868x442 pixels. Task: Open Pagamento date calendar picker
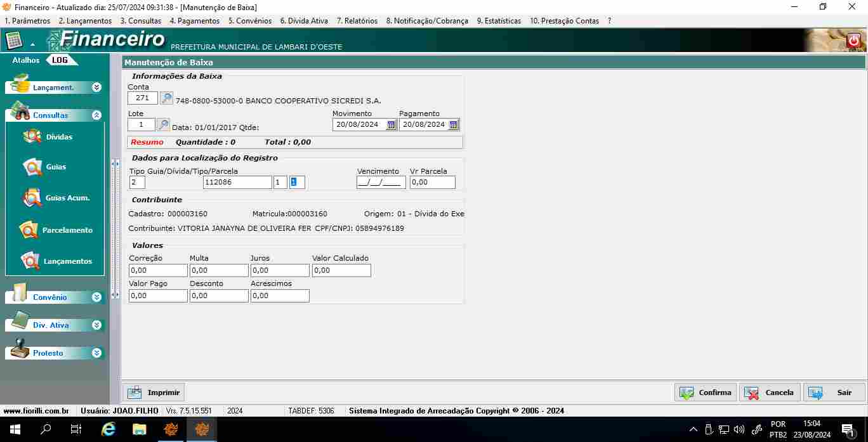tap(453, 125)
